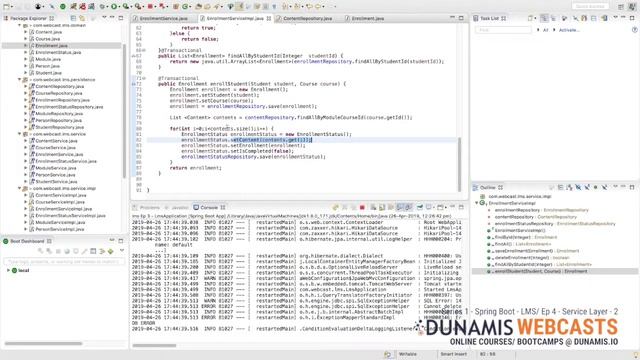
Task: Open Course.java in Package Explorer
Action: click(48, 39)
